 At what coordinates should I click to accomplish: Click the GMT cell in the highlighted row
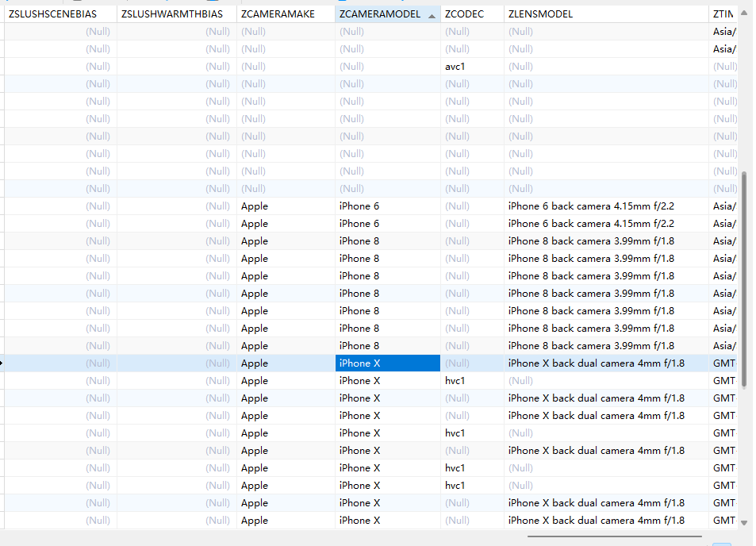click(723, 363)
